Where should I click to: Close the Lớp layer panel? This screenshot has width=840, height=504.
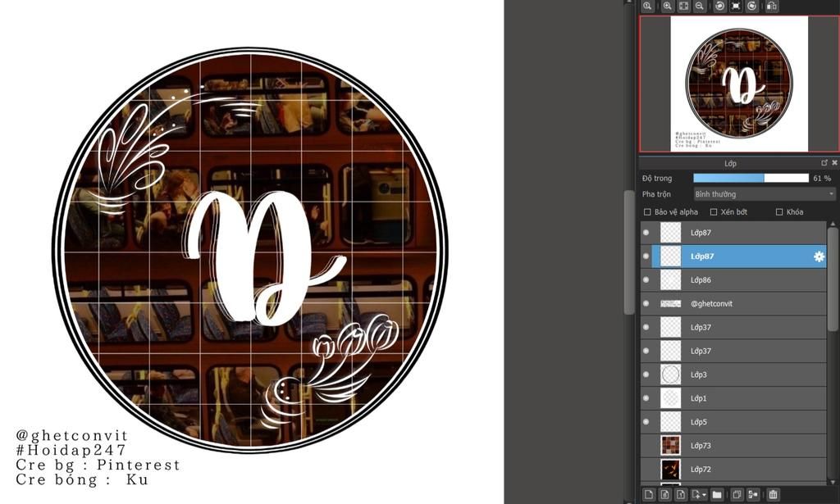(834, 162)
